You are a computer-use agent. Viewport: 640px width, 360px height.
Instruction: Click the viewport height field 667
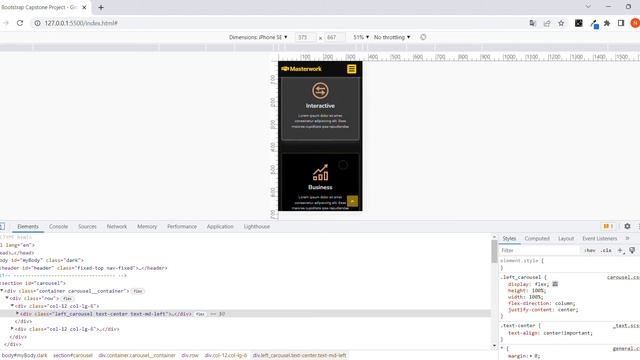(335, 37)
